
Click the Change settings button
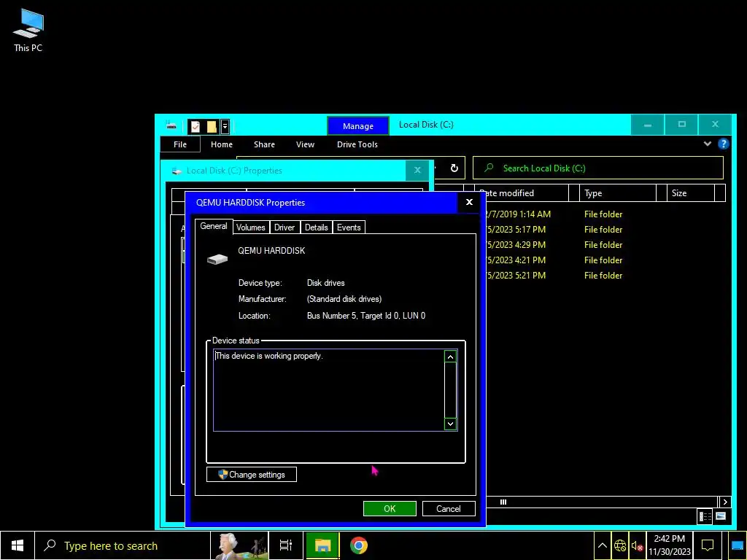pyautogui.click(x=252, y=474)
